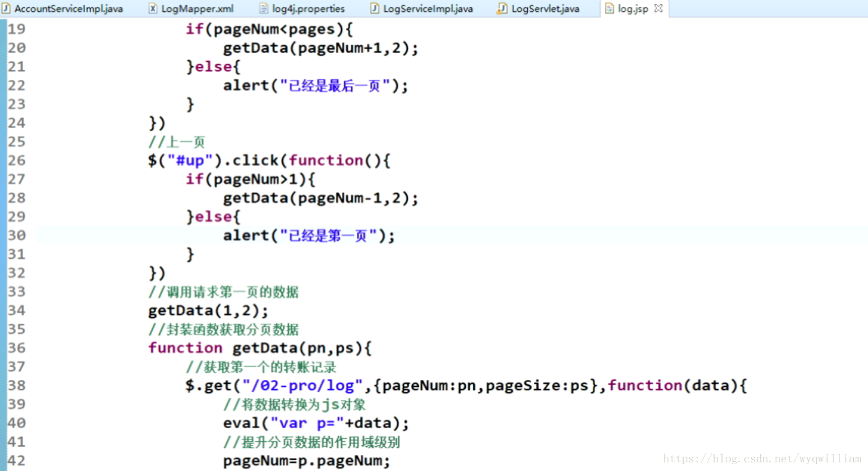
Task: Select the log.jsp editor tab
Action: click(634, 9)
